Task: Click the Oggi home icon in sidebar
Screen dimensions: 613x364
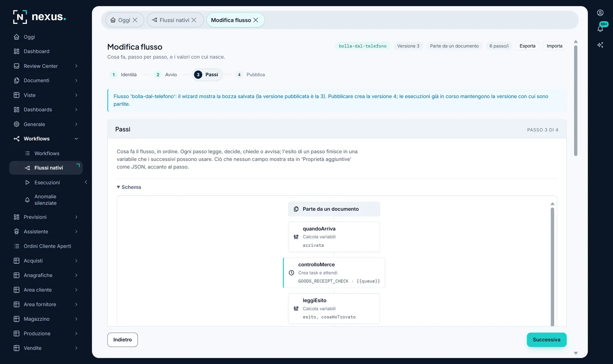Action: tap(16, 37)
